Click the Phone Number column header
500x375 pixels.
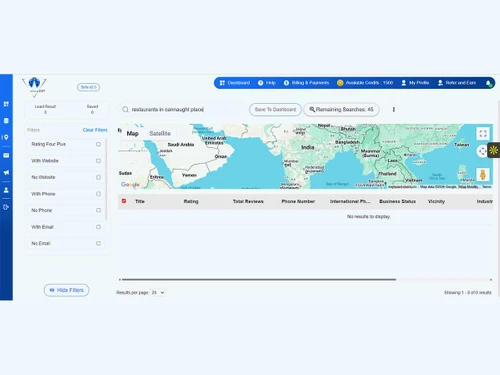(x=298, y=201)
